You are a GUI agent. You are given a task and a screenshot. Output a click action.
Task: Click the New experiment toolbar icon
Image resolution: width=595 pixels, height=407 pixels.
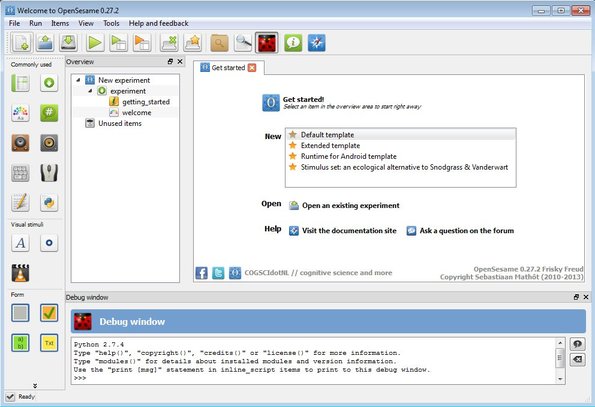pos(21,42)
